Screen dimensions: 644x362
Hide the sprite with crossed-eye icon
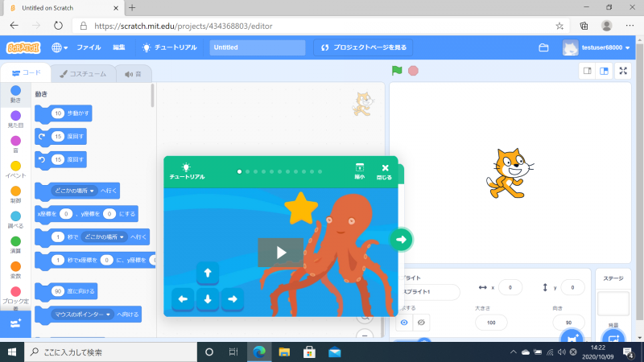pyautogui.click(x=421, y=323)
